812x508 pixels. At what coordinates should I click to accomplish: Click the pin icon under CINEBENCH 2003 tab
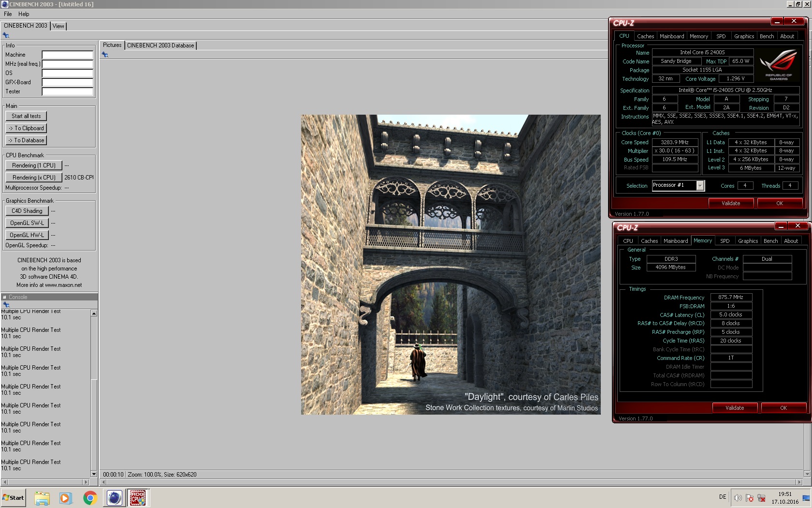(6, 35)
